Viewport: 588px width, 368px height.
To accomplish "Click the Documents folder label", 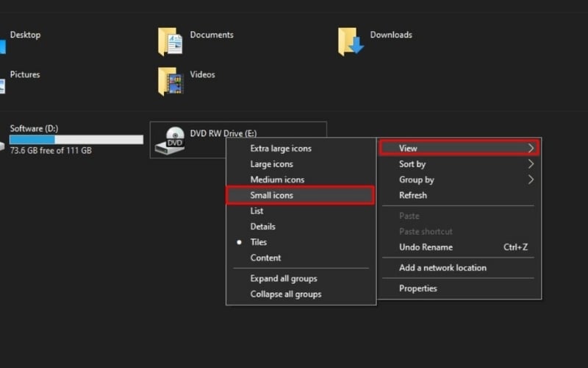I will pos(212,35).
